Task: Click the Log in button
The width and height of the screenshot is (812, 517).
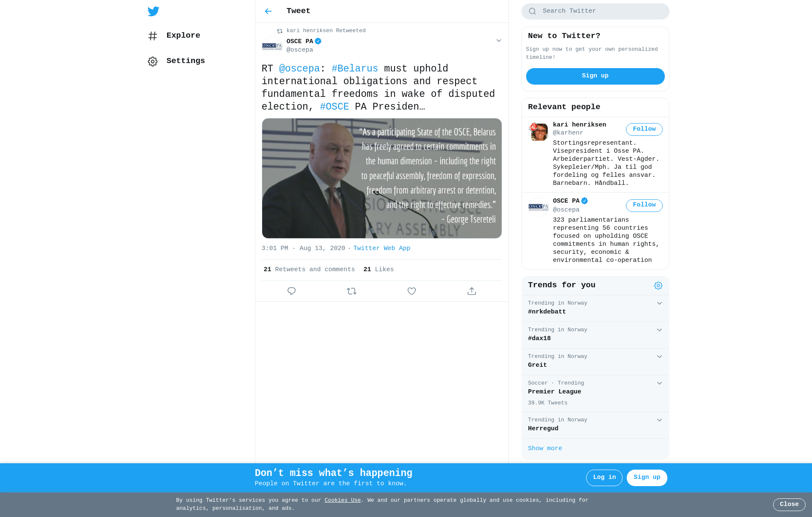Action: click(604, 478)
